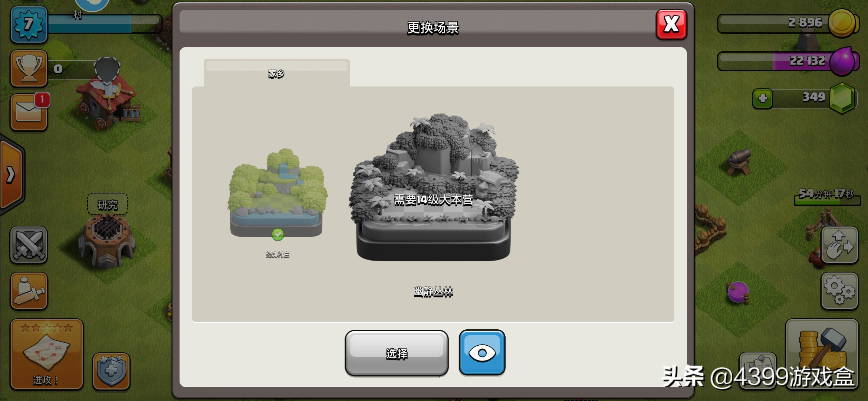The image size is (868, 401).
Task: Select the gold resource bar
Action: pos(788,23)
